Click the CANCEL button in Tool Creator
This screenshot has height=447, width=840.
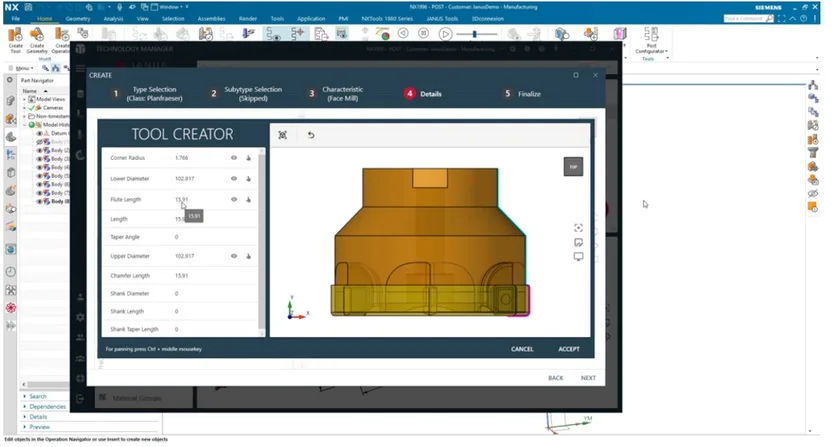(522, 349)
